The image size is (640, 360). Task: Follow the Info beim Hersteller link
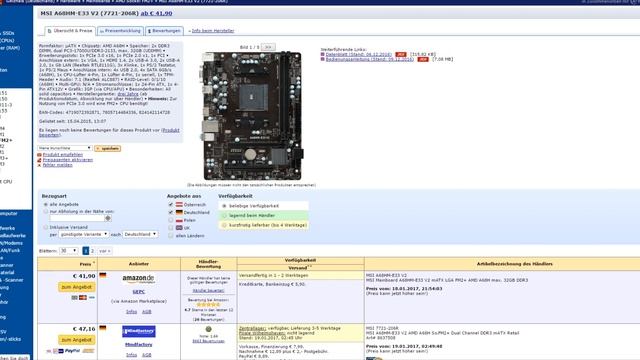click(213, 31)
